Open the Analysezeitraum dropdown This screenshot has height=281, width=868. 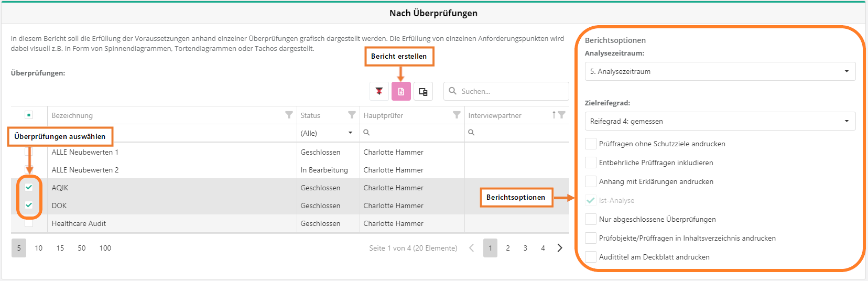[x=720, y=71]
